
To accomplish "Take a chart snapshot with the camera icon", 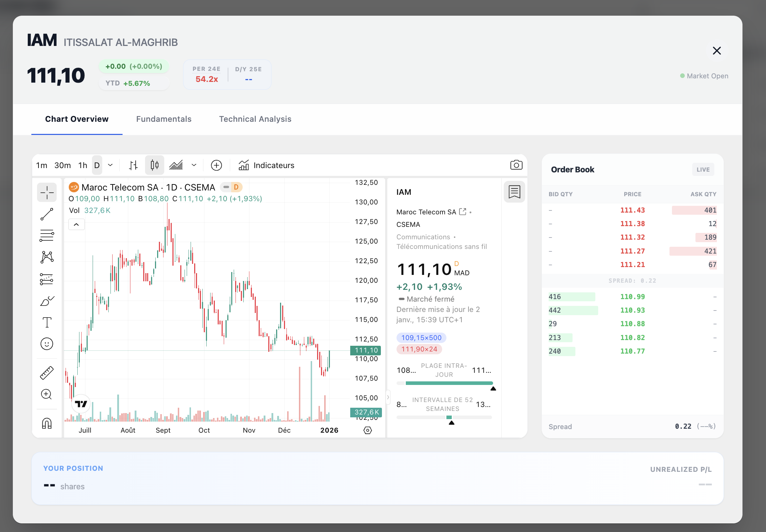I will (x=516, y=165).
